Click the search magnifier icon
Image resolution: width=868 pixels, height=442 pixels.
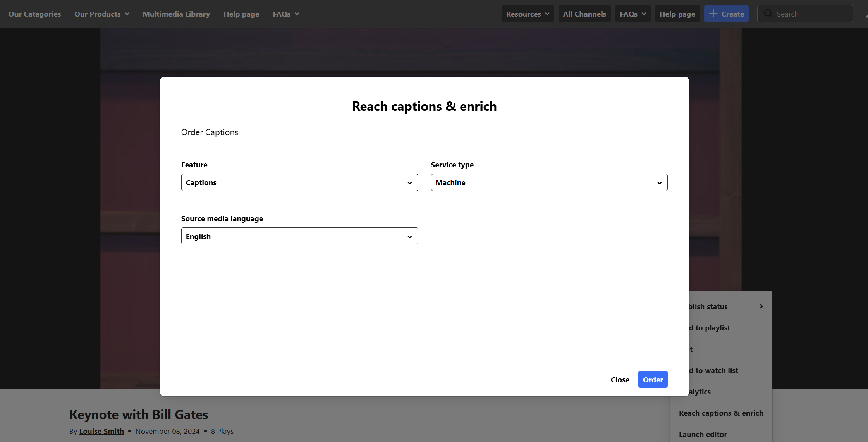pos(768,14)
